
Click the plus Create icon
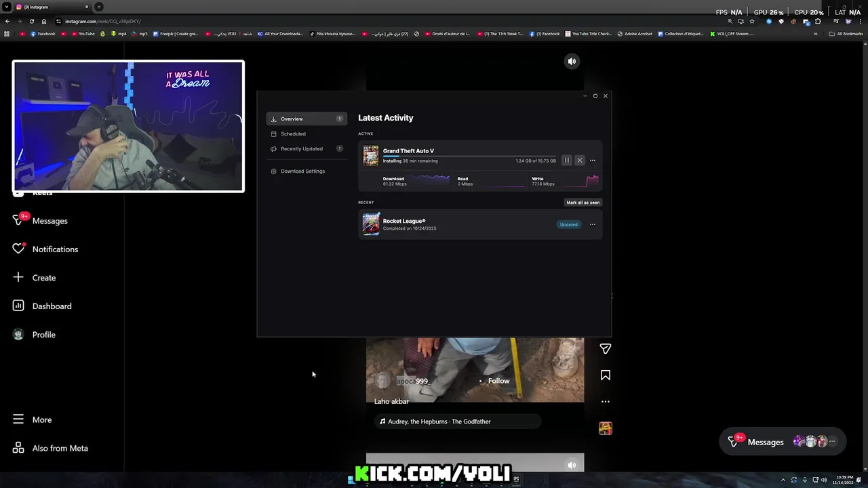click(x=18, y=277)
